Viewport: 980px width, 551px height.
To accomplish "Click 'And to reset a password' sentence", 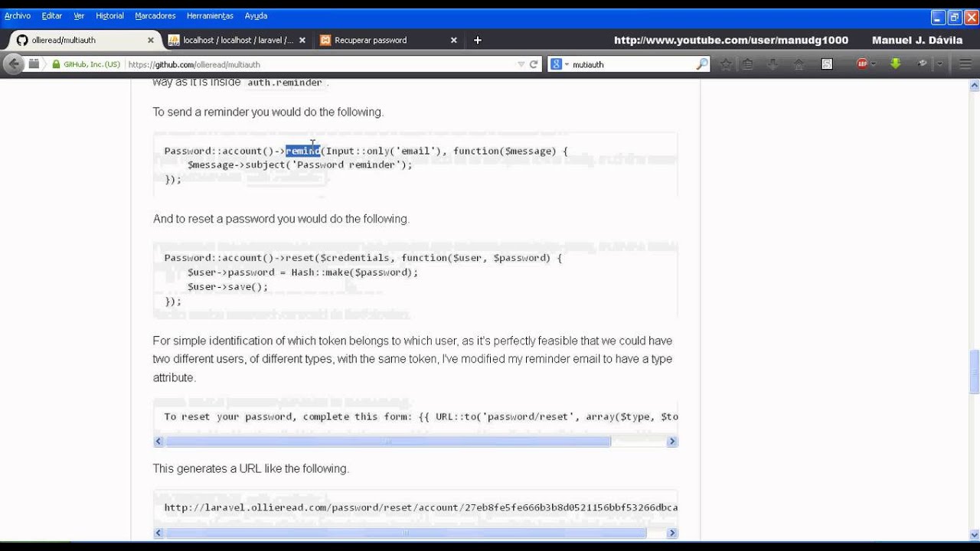I will click(x=281, y=219).
